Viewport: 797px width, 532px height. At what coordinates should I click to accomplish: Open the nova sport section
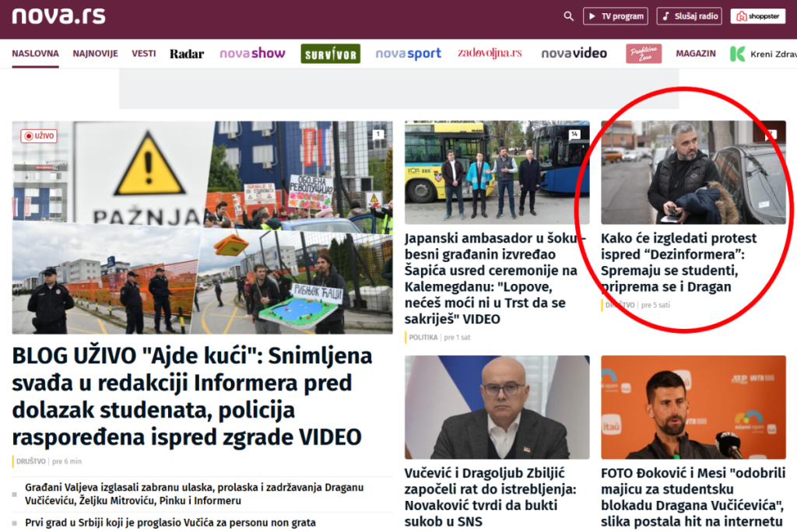coord(408,54)
